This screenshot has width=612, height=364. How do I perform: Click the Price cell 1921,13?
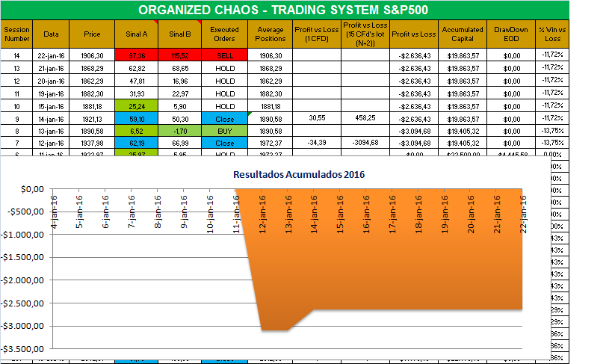coord(92,119)
